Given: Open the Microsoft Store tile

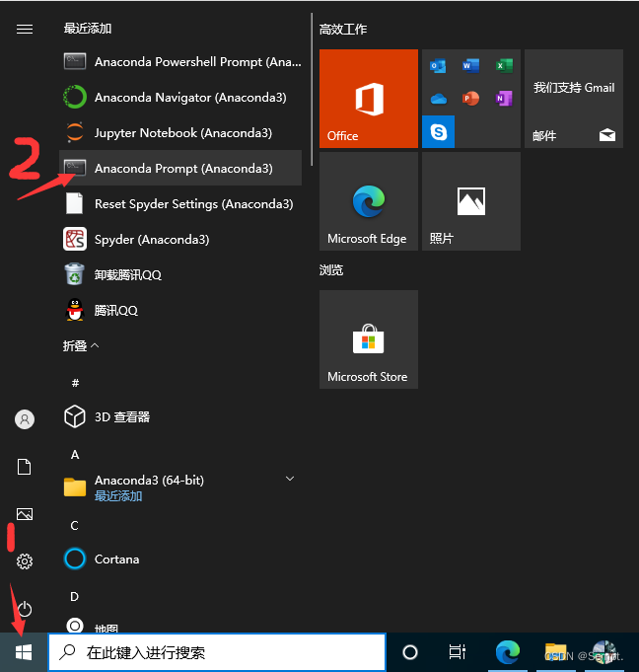Looking at the screenshot, I should [369, 339].
